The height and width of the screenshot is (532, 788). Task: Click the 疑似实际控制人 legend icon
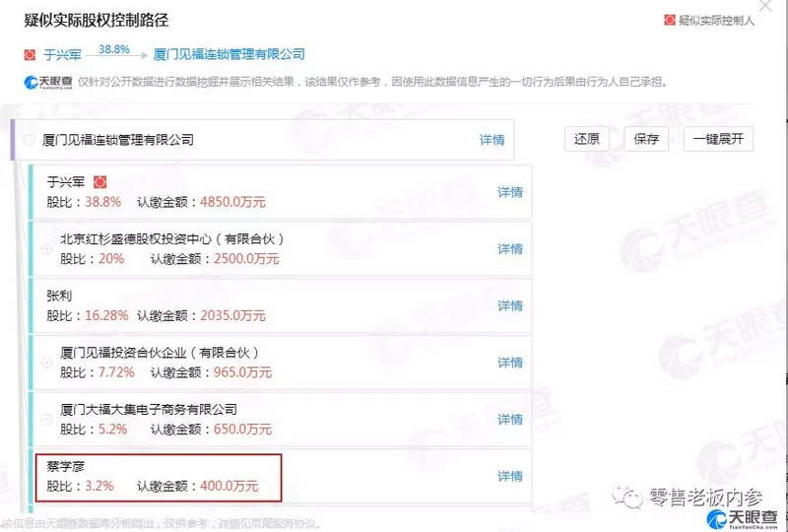[670, 20]
